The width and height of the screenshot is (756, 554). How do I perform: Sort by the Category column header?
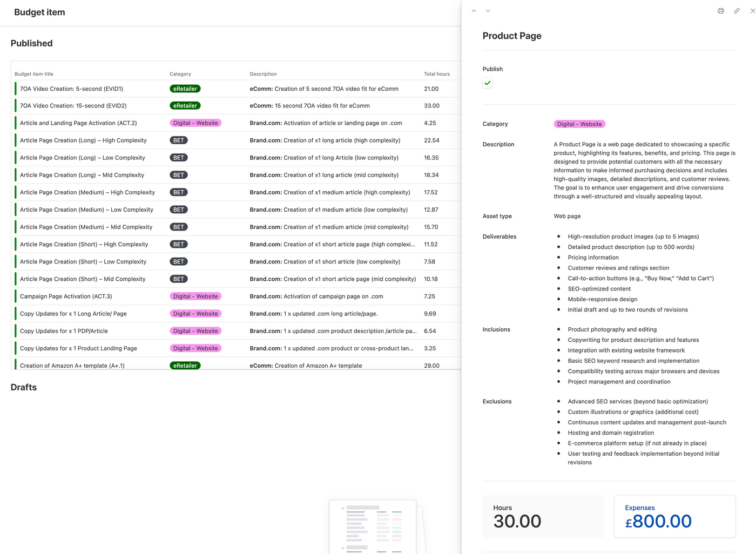pyautogui.click(x=180, y=73)
